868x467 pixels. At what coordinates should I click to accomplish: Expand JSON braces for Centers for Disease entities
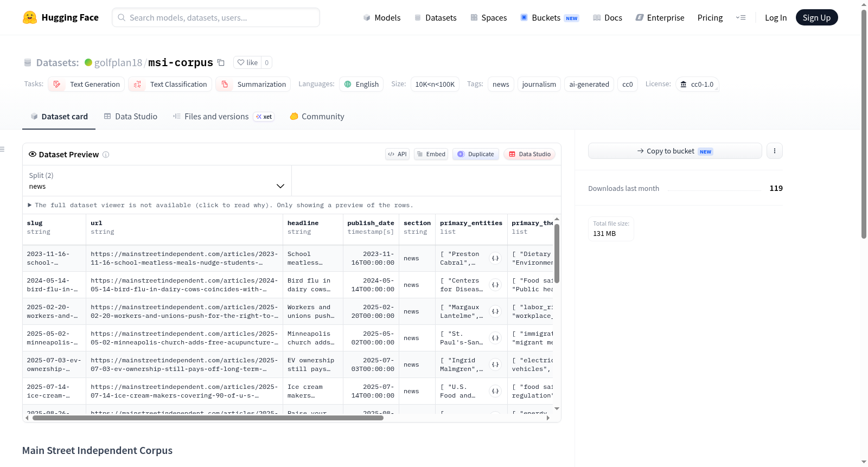tap(495, 285)
